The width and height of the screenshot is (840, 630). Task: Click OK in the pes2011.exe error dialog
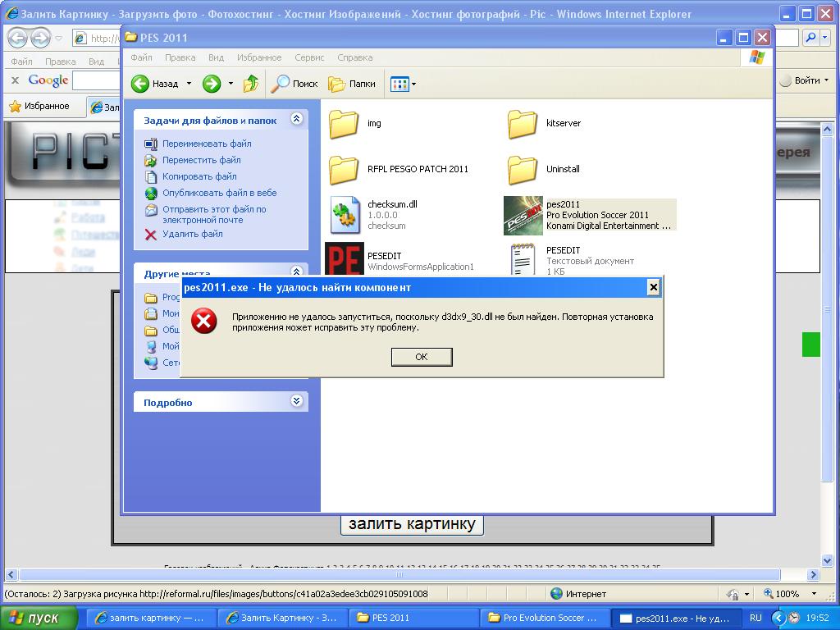[x=422, y=357]
